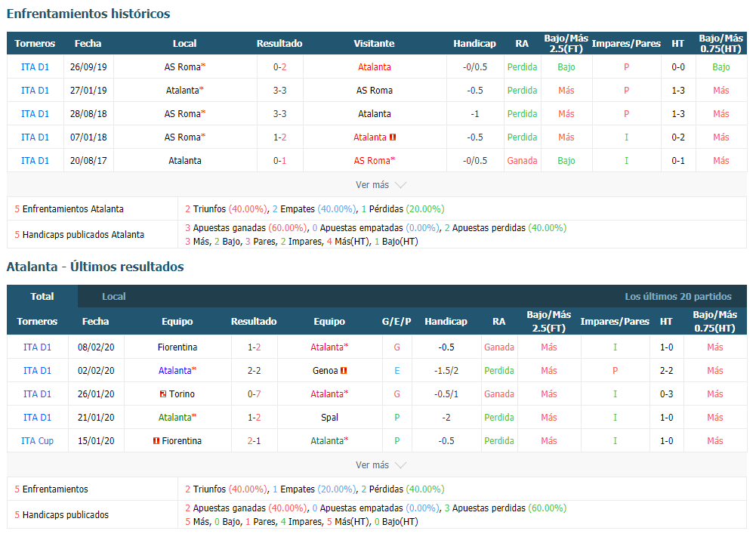
Task: Click HT score 0-3 in Torino row
Action: click(666, 393)
